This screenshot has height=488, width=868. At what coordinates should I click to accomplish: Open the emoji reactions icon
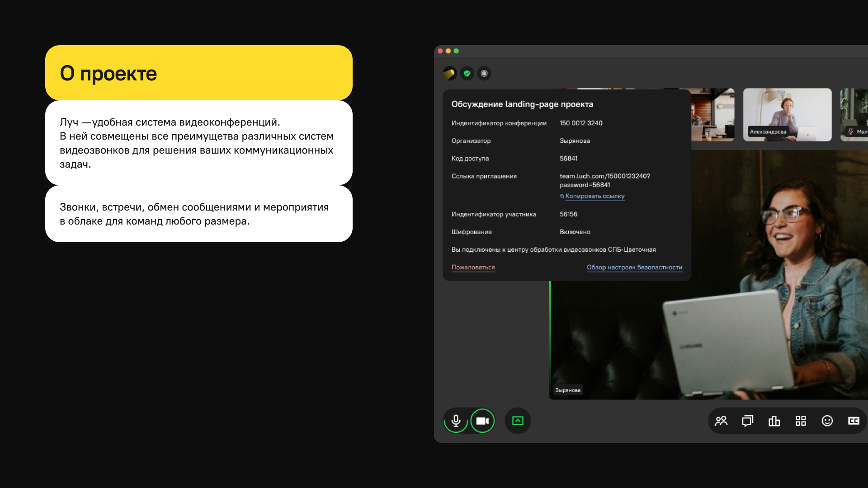[827, 421]
